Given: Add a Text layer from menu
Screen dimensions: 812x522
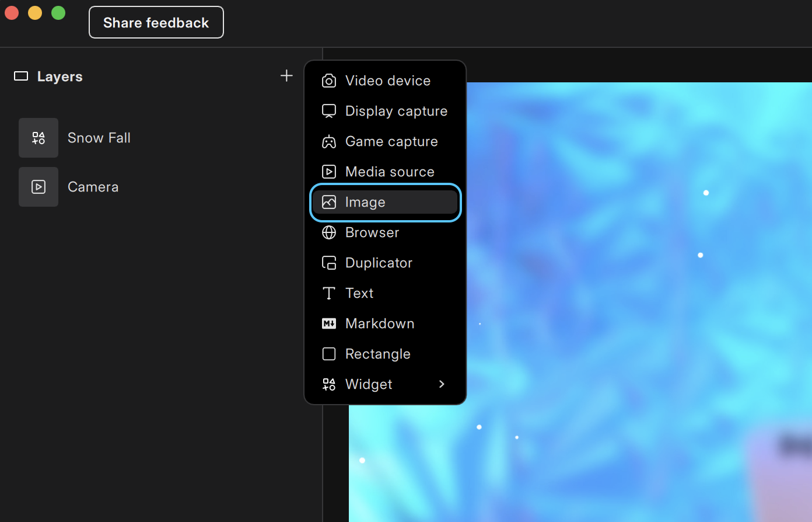Looking at the screenshot, I should point(359,293).
